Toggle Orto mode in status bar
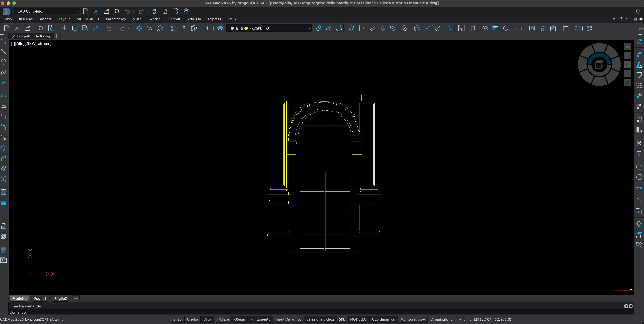Viewport: 644px width, 324px height. pos(207,319)
